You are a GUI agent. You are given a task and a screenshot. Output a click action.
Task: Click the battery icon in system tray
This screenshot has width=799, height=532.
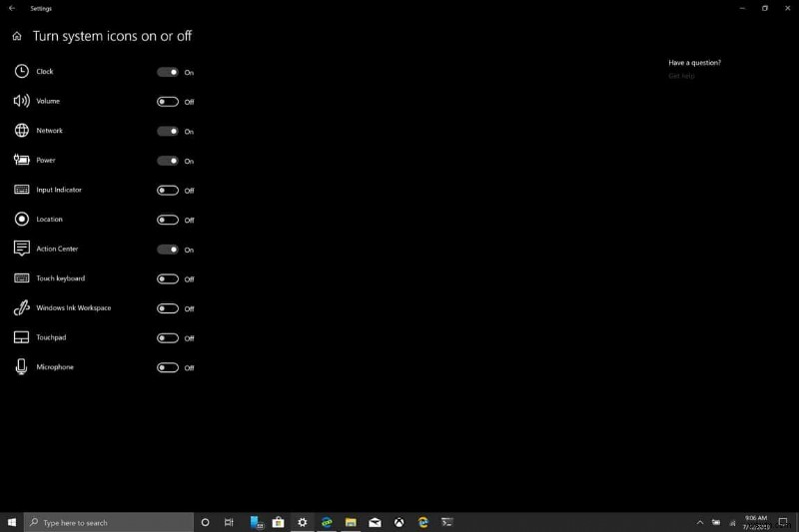tap(716, 522)
